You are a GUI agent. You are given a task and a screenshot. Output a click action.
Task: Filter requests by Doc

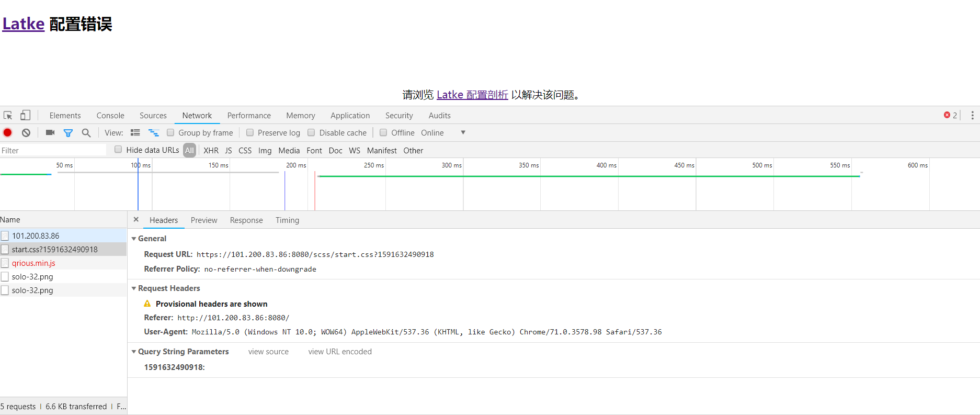click(336, 150)
